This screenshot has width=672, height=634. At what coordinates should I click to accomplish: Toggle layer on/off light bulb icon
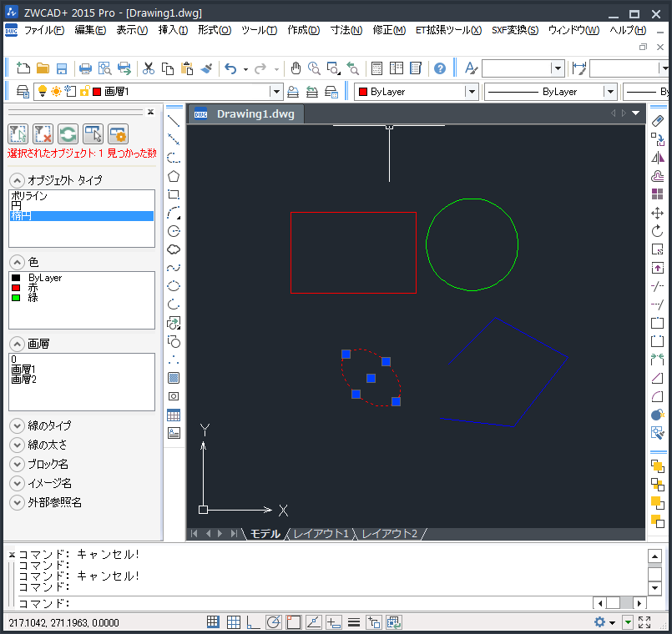click(43, 91)
